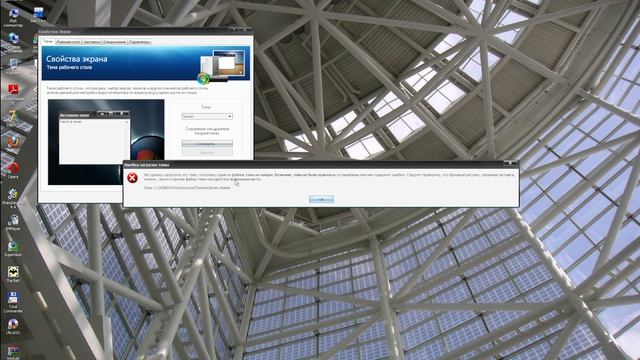Viewport: 640px width, 360px height.
Task: Click the theme preview image in Свойства экрана
Action: (106, 142)
